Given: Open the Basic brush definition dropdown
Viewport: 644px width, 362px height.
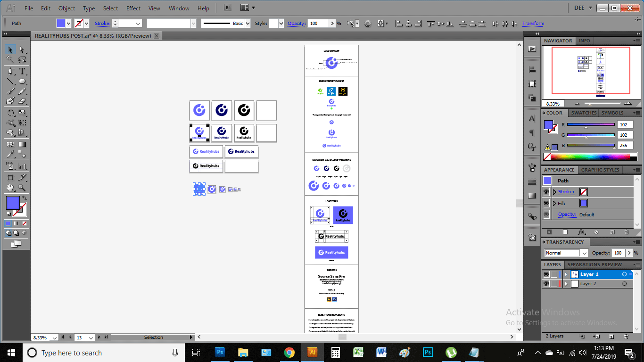Looking at the screenshot, I should [248, 23].
